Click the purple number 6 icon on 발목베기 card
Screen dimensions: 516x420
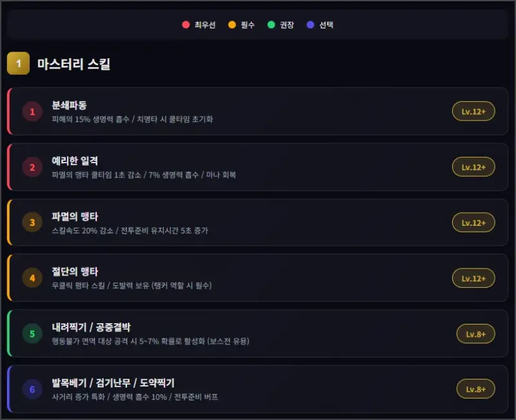32,389
